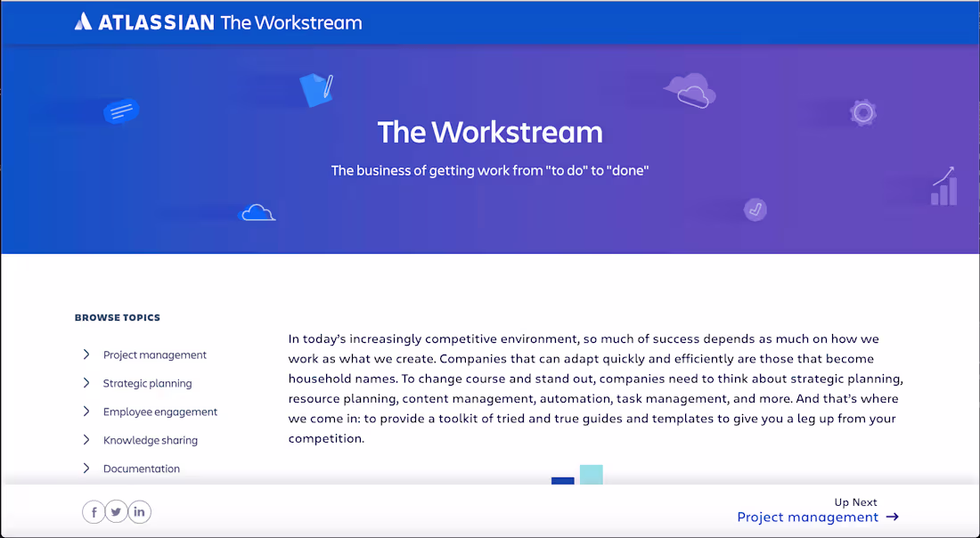980x538 pixels.
Task: Click the checkmark badge illustration
Action: (755, 209)
